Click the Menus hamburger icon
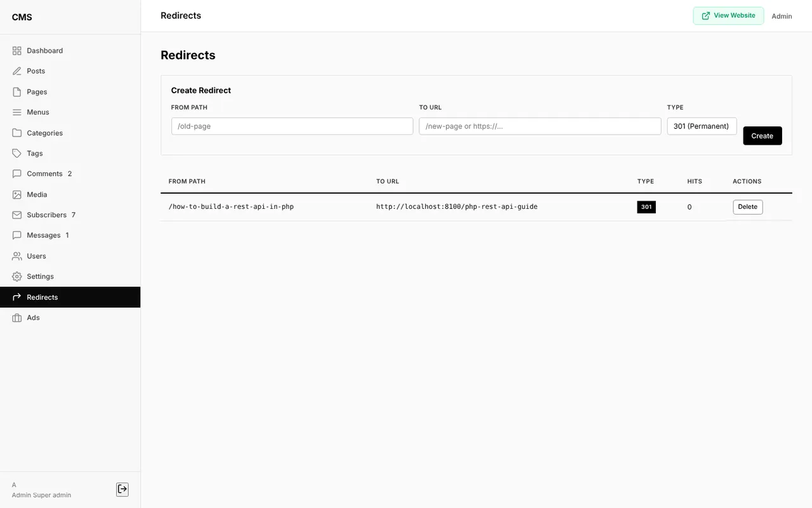Viewport: 812px width, 508px height. click(17, 112)
